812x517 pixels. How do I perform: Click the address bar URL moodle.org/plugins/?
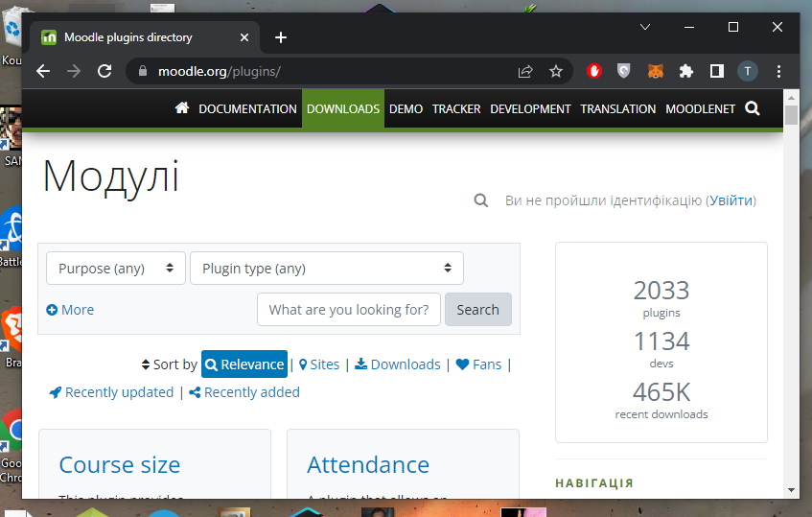coord(219,72)
